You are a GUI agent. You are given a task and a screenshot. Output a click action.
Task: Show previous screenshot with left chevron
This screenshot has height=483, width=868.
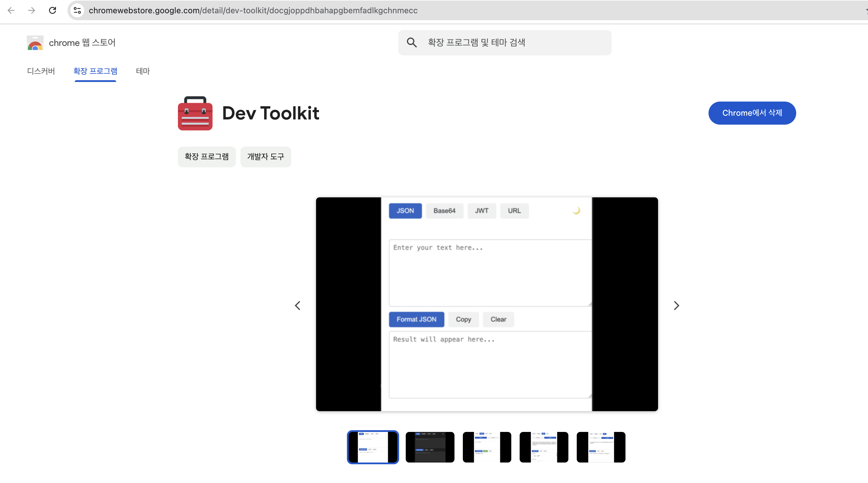[298, 305]
